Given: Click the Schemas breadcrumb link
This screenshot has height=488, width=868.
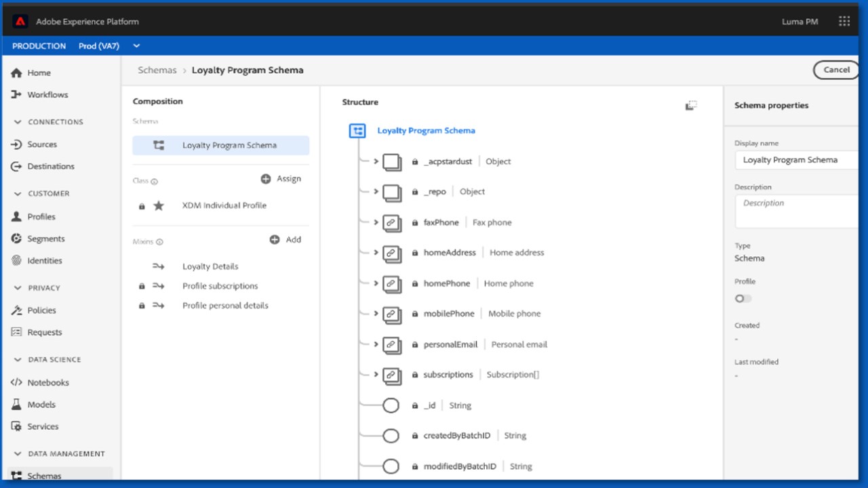Looking at the screenshot, I should [157, 70].
